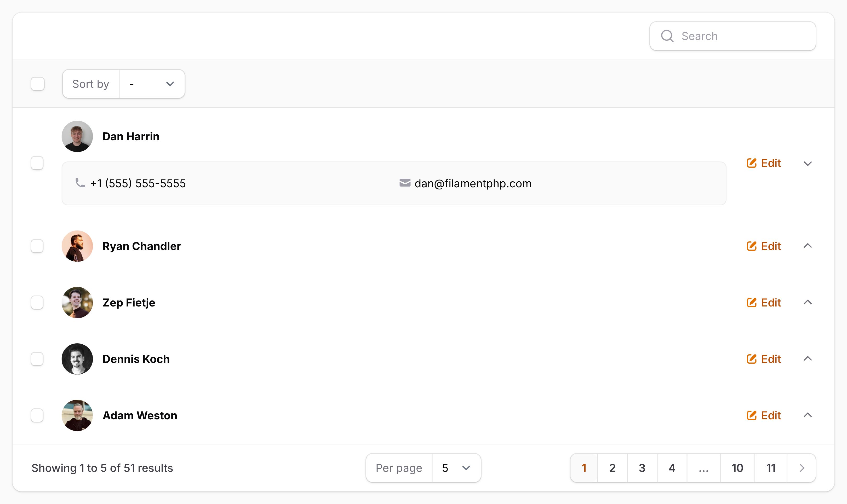Screen dimensions: 847x504
Task: Go to next page arrow
Action: (802, 468)
